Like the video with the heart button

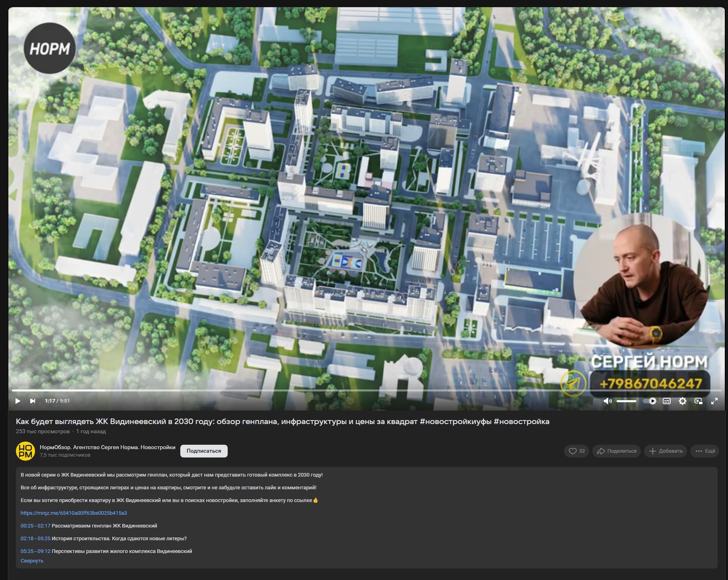576,451
